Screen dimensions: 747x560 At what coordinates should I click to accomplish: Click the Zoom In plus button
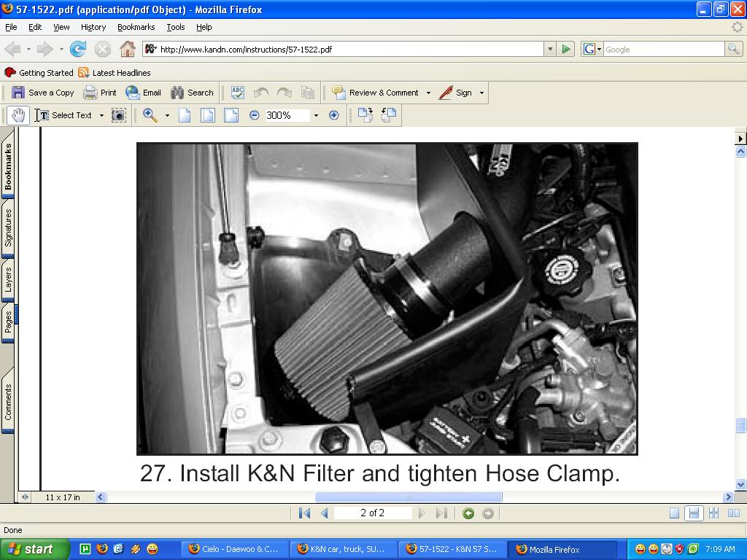point(334,115)
